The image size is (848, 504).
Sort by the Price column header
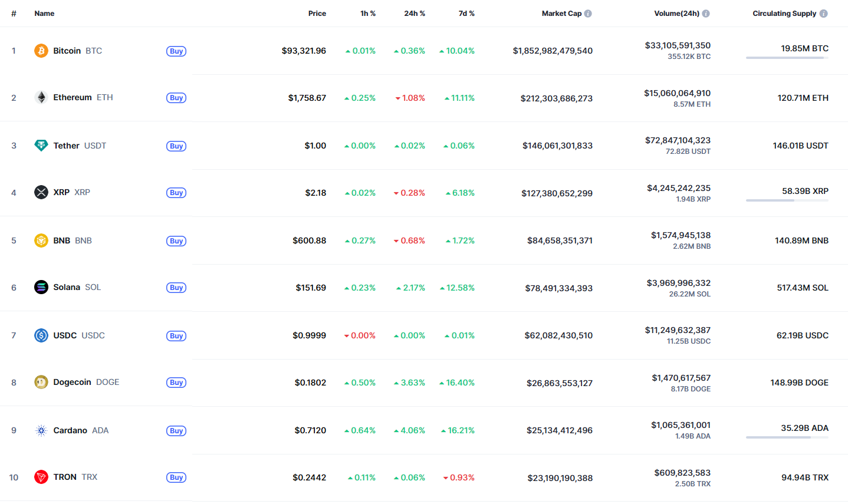317,14
